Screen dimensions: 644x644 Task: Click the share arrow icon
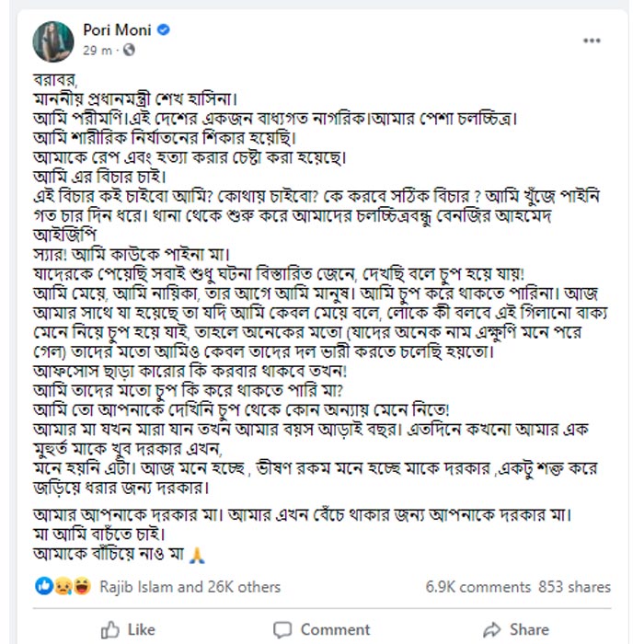pos(492,629)
